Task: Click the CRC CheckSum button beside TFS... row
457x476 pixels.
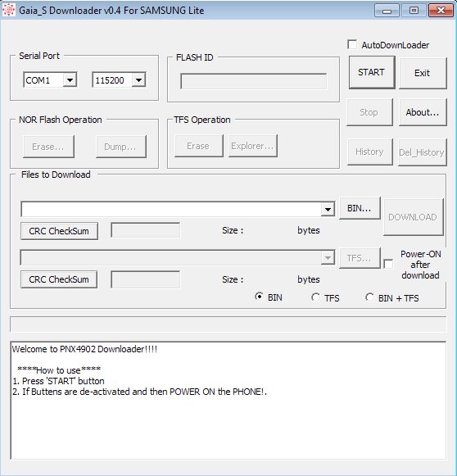Action: [59, 279]
